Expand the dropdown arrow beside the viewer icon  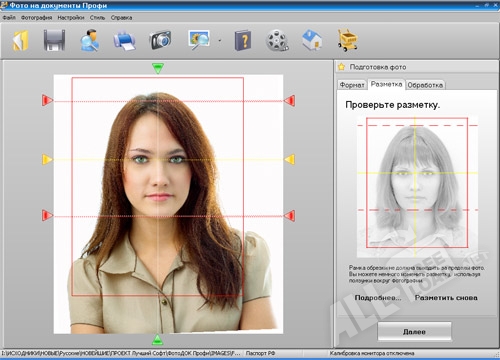tap(220, 40)
